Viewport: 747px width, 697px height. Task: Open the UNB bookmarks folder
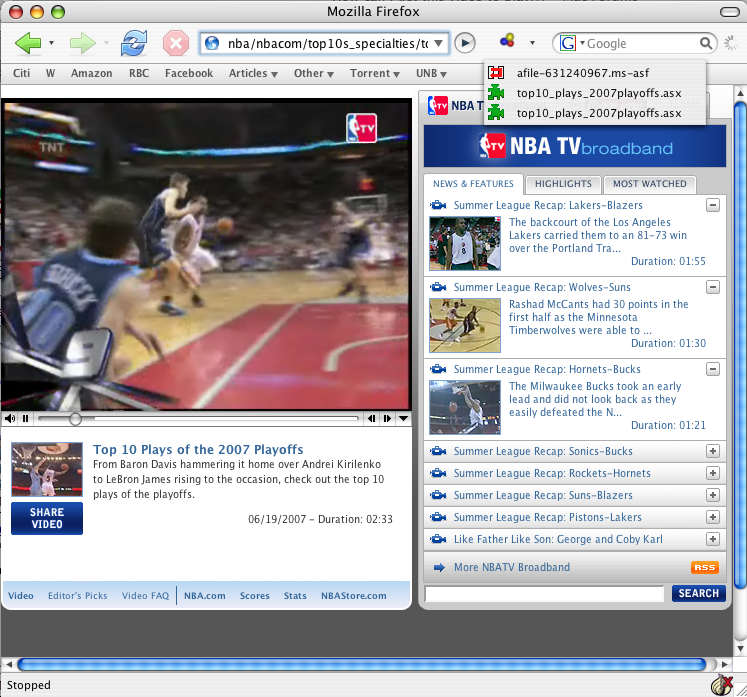[x=431, y=73]
